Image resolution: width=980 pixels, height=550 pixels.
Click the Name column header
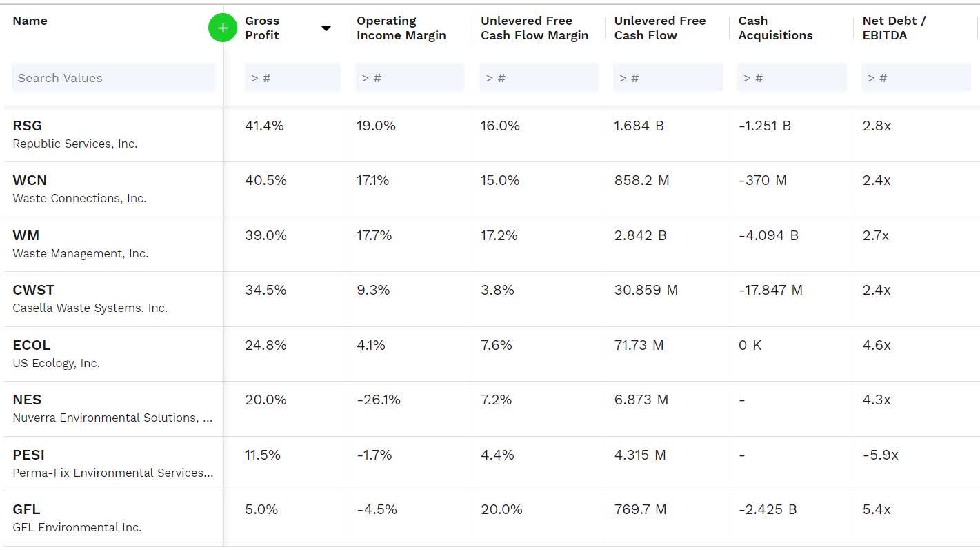(30, 21)
